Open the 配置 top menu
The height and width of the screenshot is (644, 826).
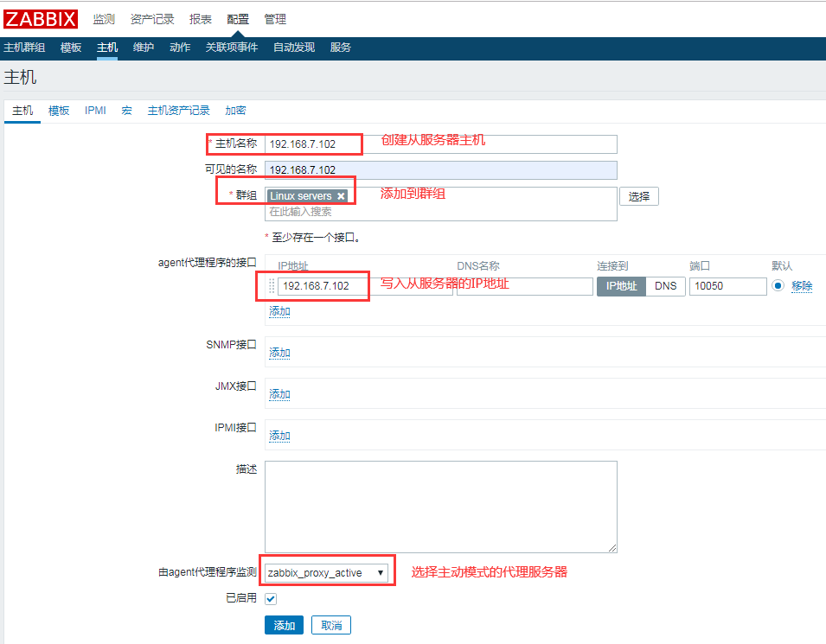click(x=238, y=20)
